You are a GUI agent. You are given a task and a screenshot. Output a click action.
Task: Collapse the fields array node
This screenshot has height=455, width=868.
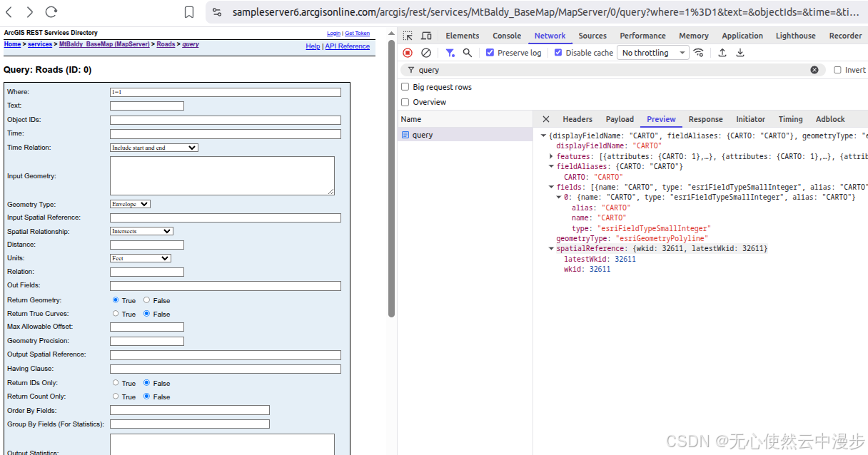(x=551, y=187)
